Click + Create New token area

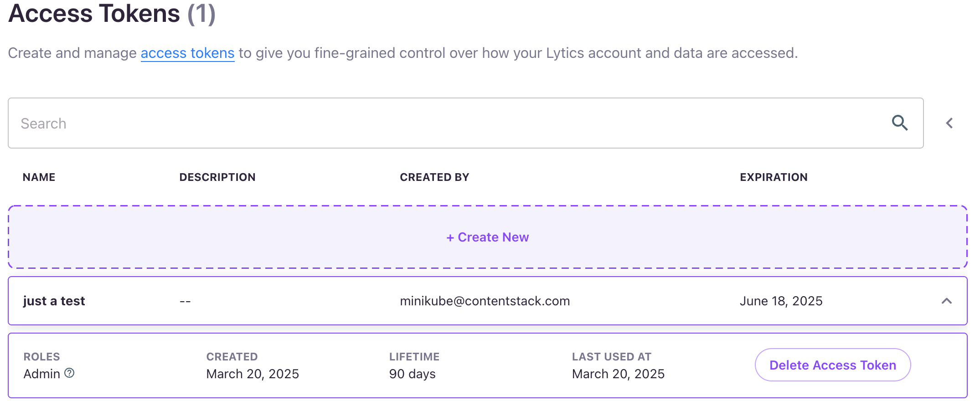click(488, 237)
